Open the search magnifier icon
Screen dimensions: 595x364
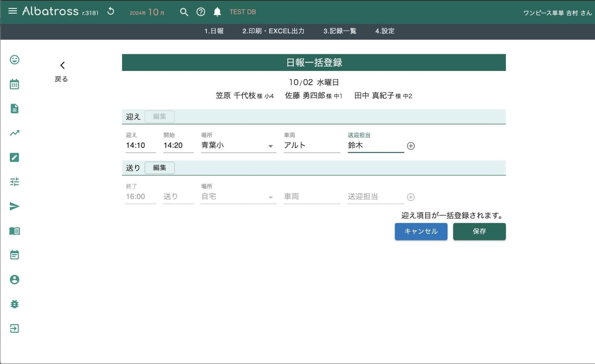(x=184, y=12)
